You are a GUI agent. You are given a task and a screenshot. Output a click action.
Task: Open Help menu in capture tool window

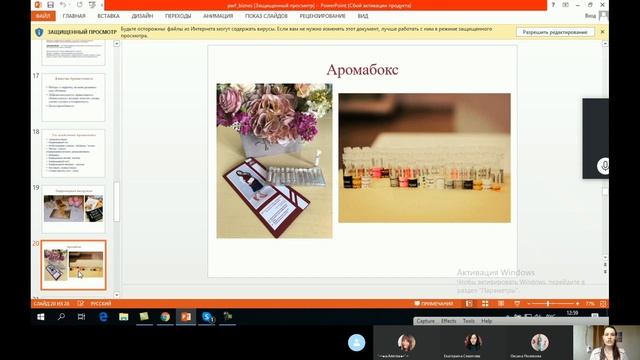pyautogui.click(x=487, y=321)
